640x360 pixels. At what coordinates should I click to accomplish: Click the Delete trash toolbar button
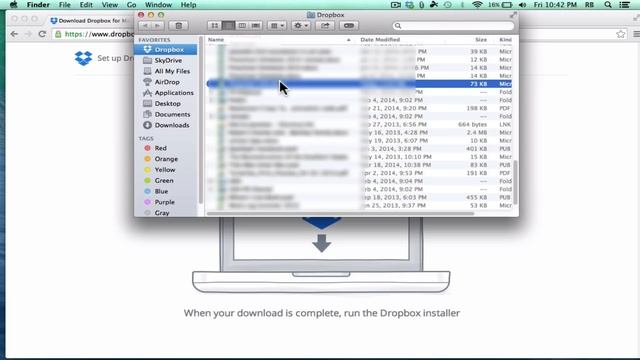point(178,26)
